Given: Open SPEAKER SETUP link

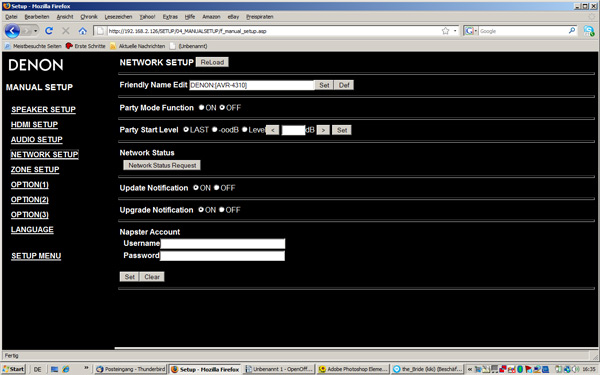Looking at the screenshot, I should click(43, 109).
